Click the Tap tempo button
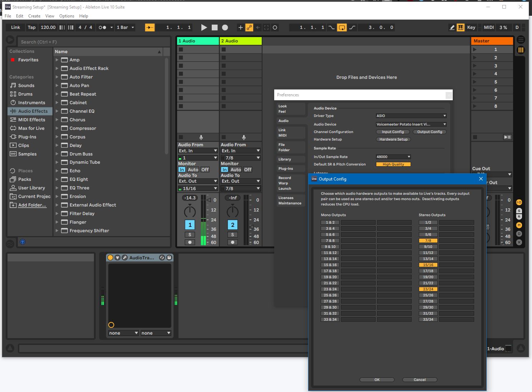The height and width of the screenshot is (392, 532). 32,27
